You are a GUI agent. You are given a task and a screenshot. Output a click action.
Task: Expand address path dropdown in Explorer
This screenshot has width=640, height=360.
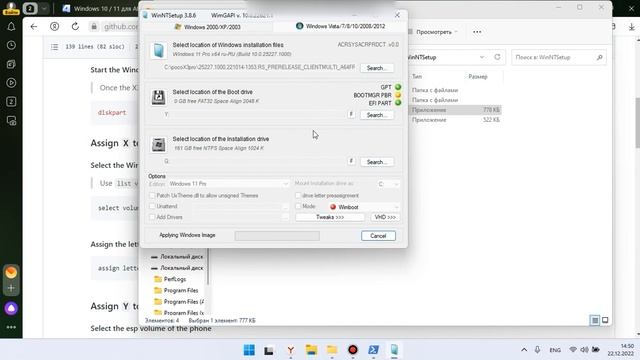click(x=482, y=57)
